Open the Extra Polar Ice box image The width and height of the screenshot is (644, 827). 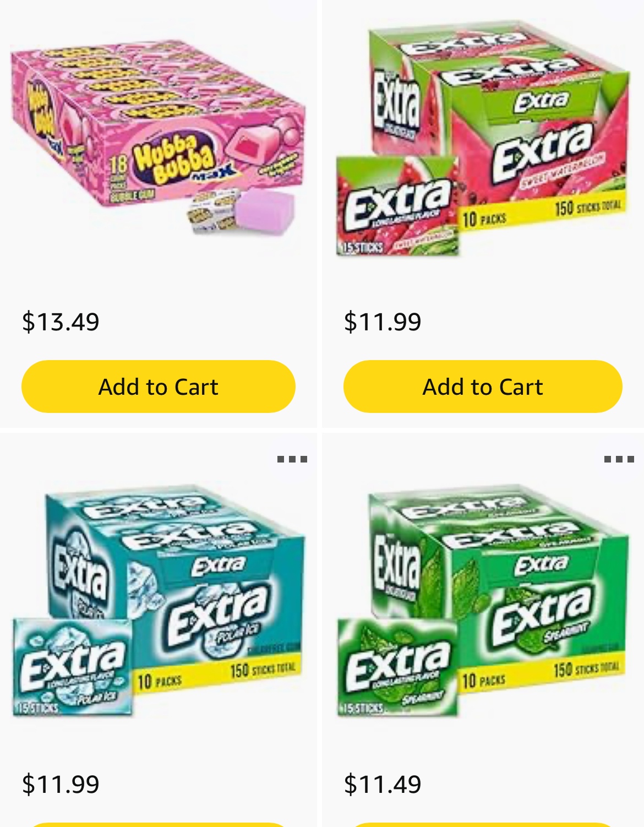pyautogui.click(x=158, y=600)
